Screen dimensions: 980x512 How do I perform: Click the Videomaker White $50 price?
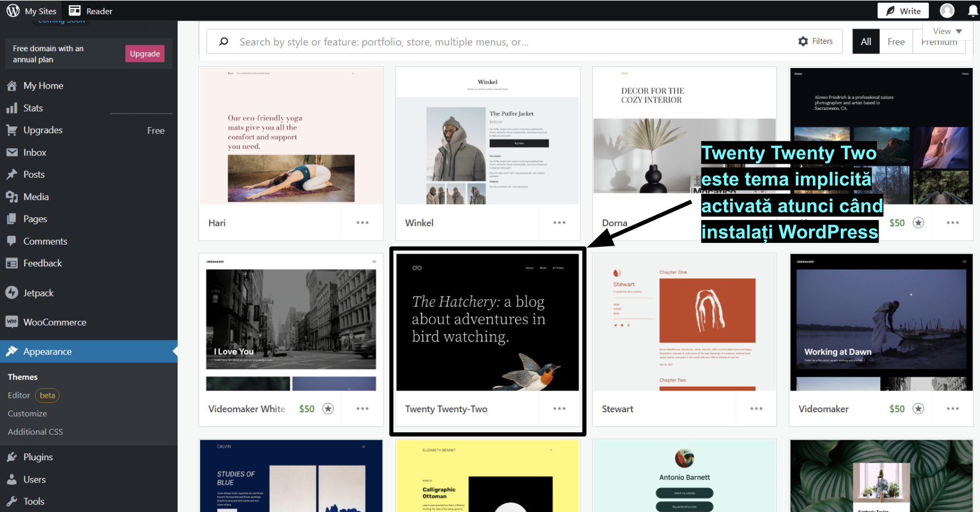[307, 409]
